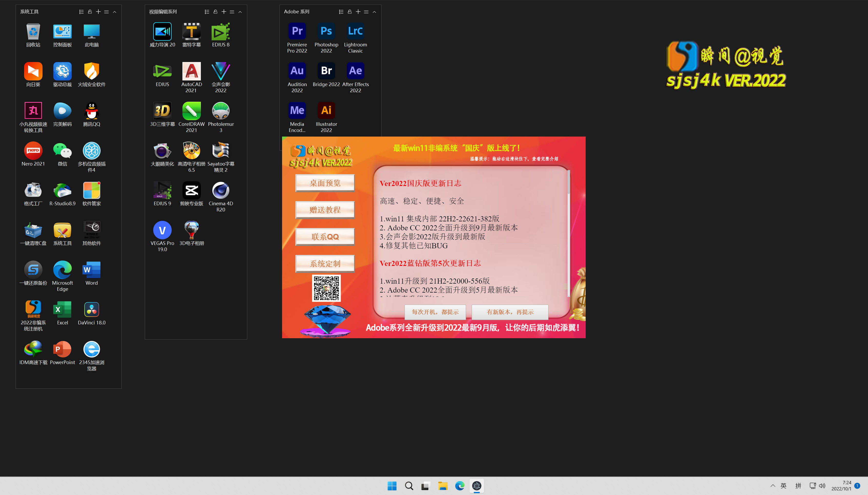Click the QR code image
Screen dimensions: 868x495
(x=326, y=288)
